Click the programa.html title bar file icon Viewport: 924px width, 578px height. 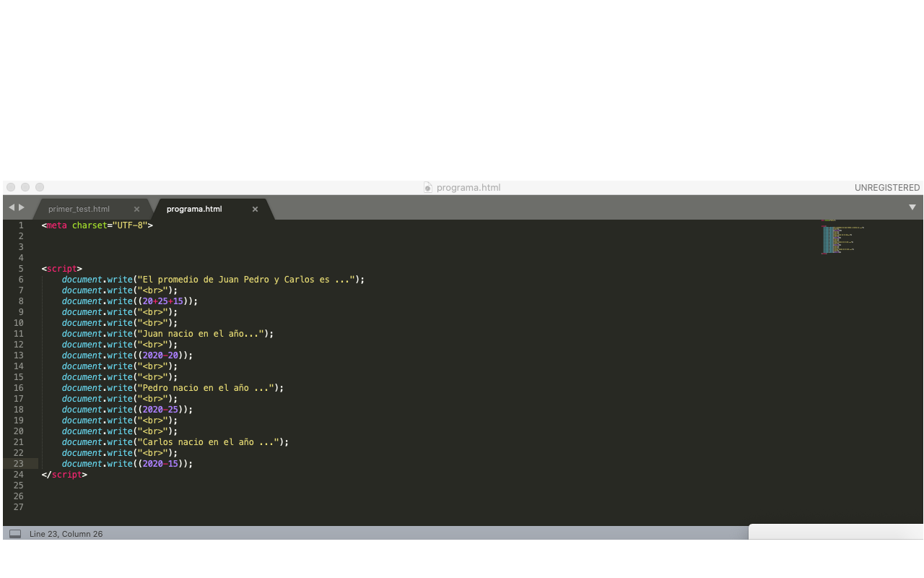tap(427, 187)
